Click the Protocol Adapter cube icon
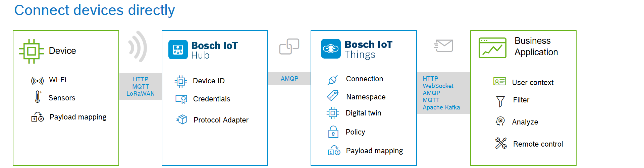 182,119
